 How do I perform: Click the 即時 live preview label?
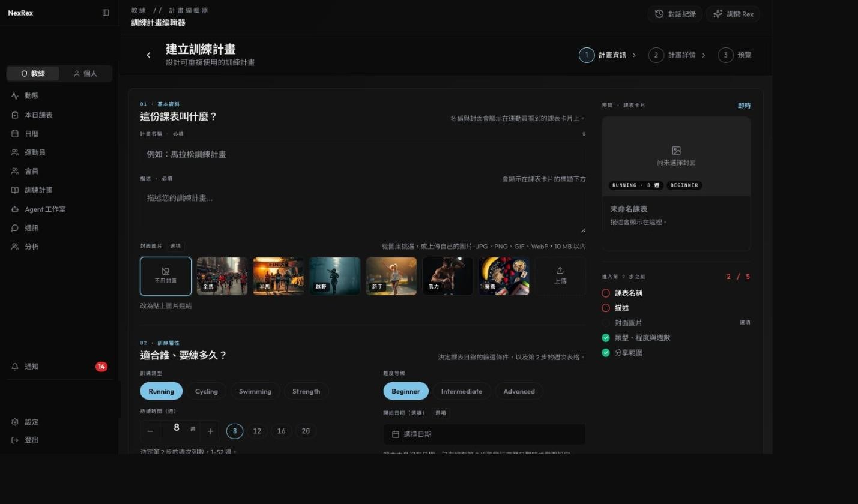745,106
